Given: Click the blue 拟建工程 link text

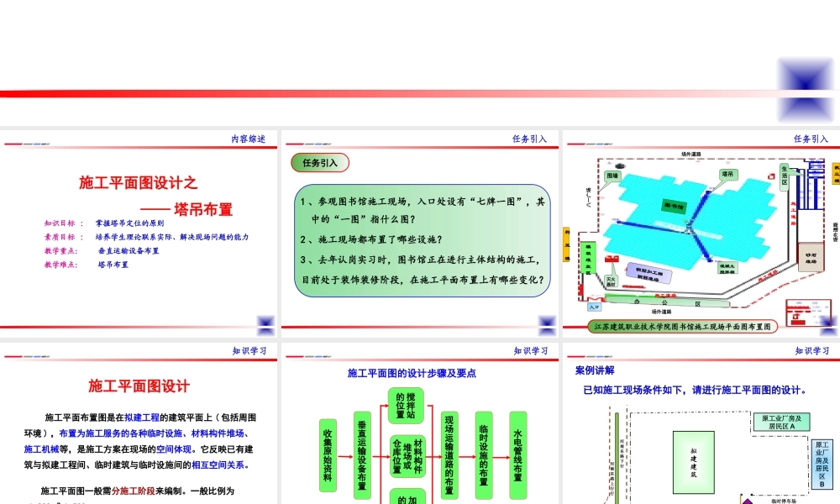Looking at the screenshot, I should point(142,417).
